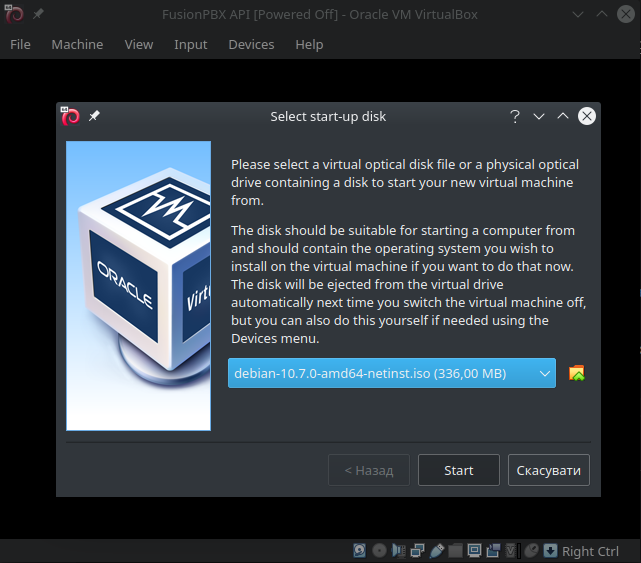Viewport: 641px width, 563px height.
Task: Click the video recording status icon
Action: (x=493, y=550)
